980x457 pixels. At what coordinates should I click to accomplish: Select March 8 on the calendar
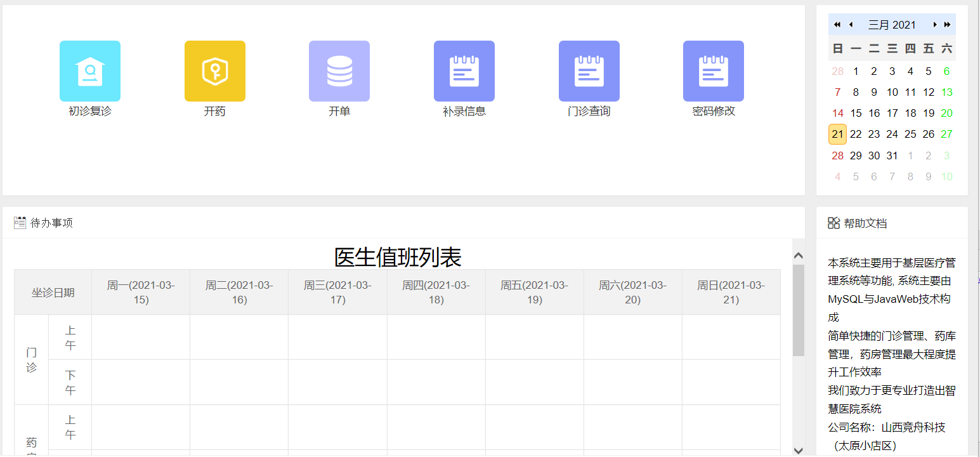(x=856, y=93)
